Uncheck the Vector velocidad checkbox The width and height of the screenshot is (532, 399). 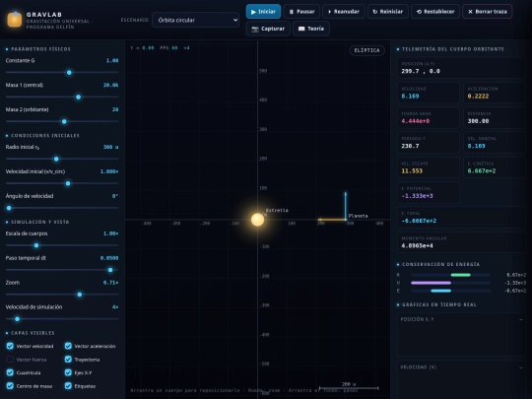pos(10,346)
